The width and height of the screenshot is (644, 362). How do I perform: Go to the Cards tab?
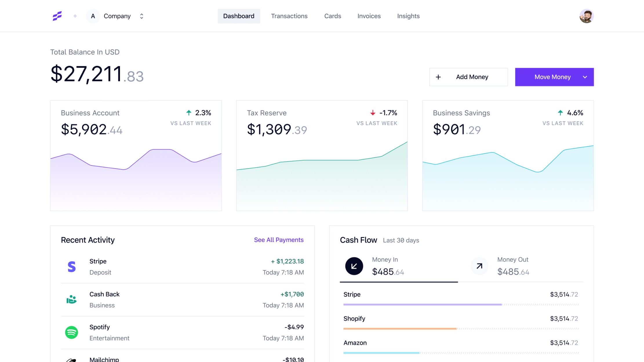332,16
